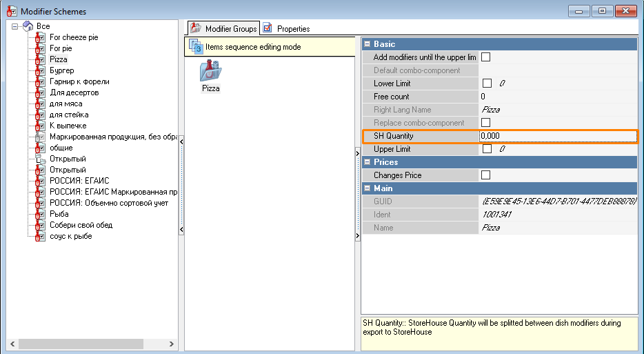Click the Pizza modifier group icon
Viewport: 644px width, 354px height.
tap(210, 71)
